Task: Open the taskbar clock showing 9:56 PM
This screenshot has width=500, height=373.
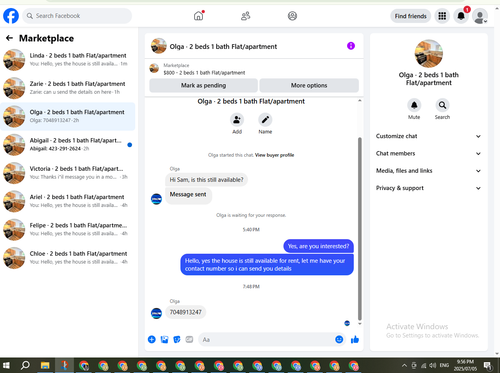Action: pos(465,365)
